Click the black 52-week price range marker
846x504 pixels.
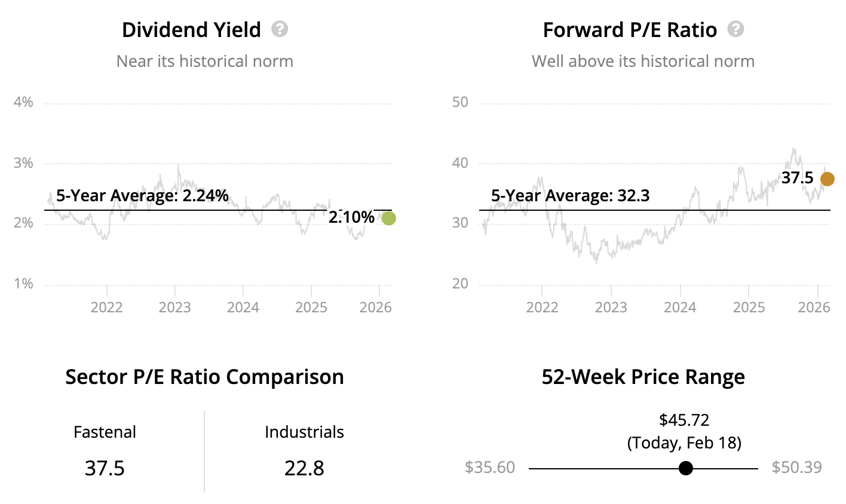(686, 468)
